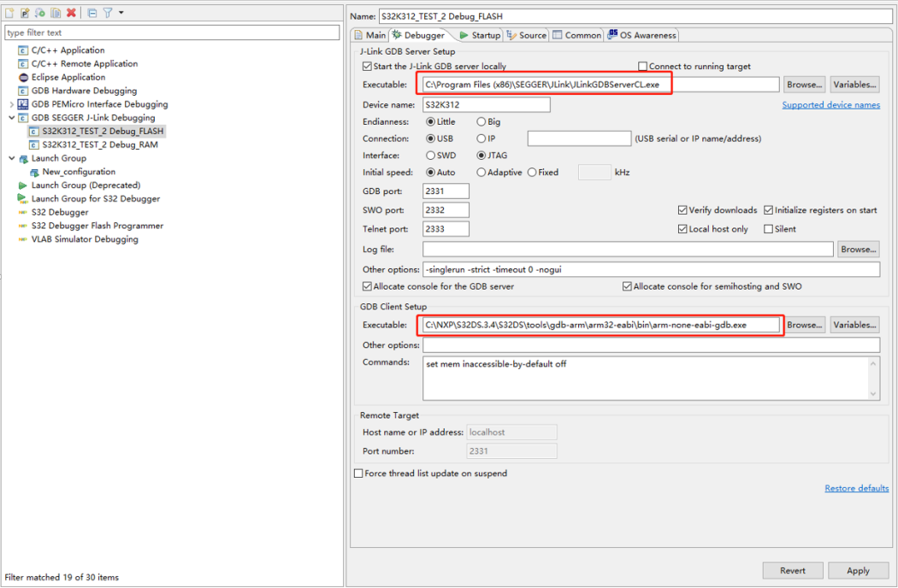898x588 pixels.
Task: Click the New launch configuration icon
Action: pyautogui.click(x=10, y=13)
